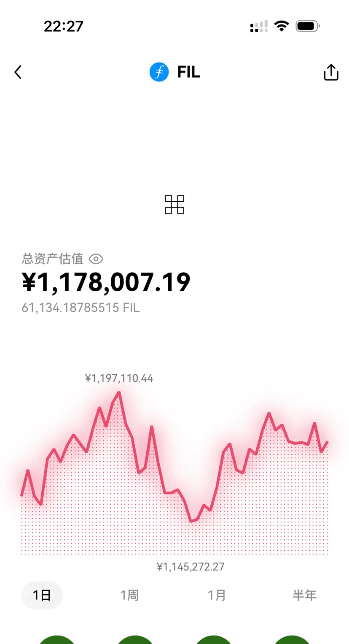This screenshot has height=644, width=349.
Task: Tap the chart peak label ¥1,197,110.44
Action: tap(119, 378)
